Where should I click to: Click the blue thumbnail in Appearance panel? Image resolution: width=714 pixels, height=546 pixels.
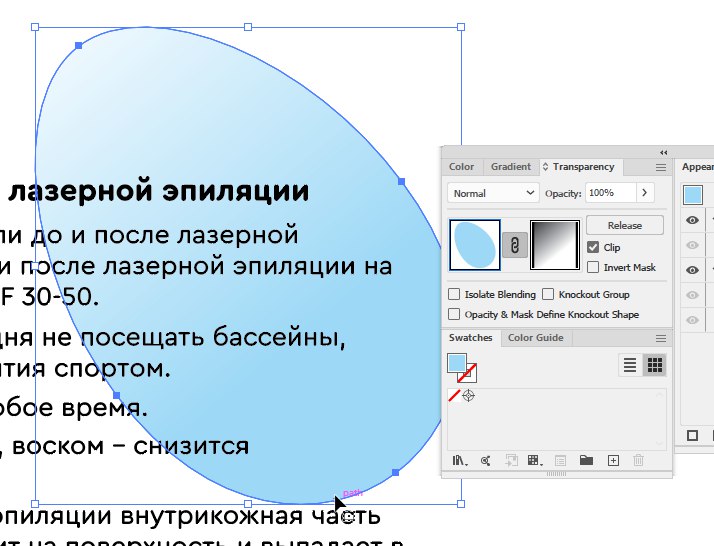tap(693, 195)
